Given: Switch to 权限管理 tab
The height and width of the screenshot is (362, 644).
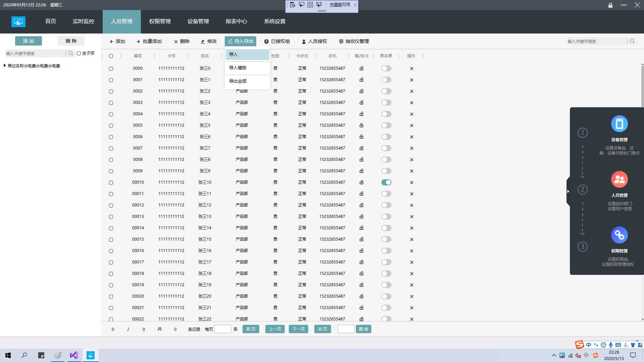Looking at the screenshot, I should point(160,21).
